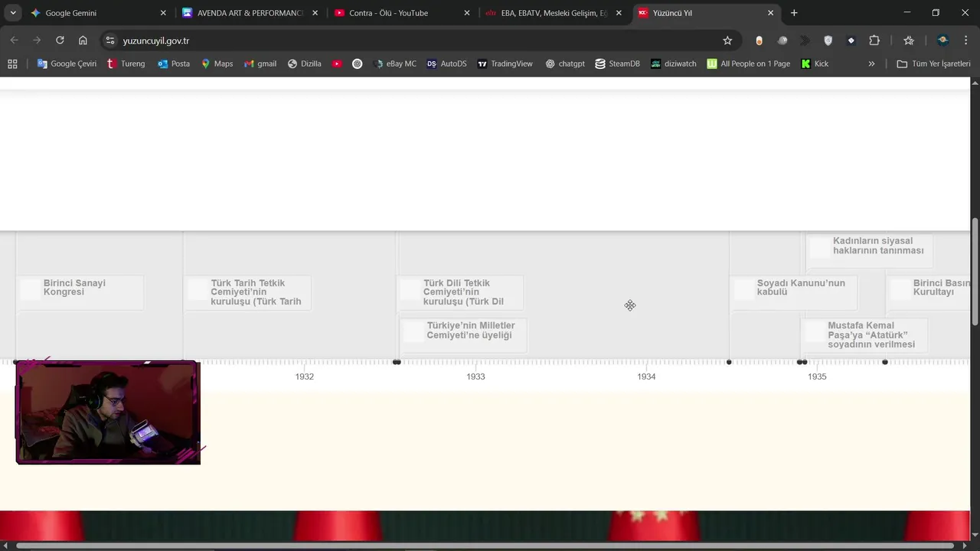Select Türkiye'nin Milletler Cemiyeti'ne üyeliği event

(464, 334)
